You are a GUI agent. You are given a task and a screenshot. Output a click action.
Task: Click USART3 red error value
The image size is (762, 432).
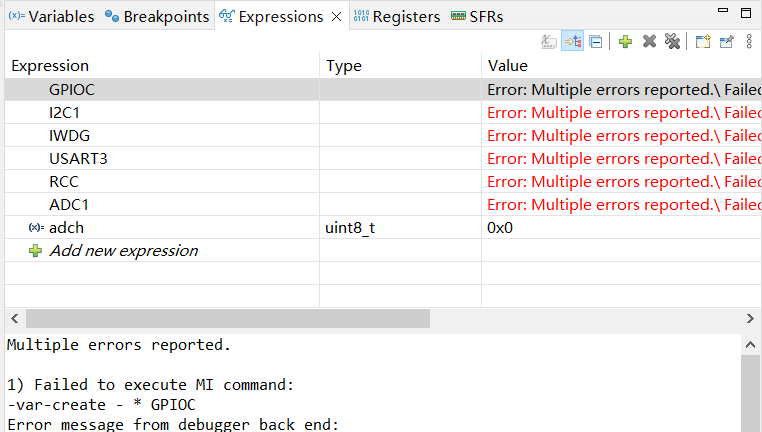[624, 158]
